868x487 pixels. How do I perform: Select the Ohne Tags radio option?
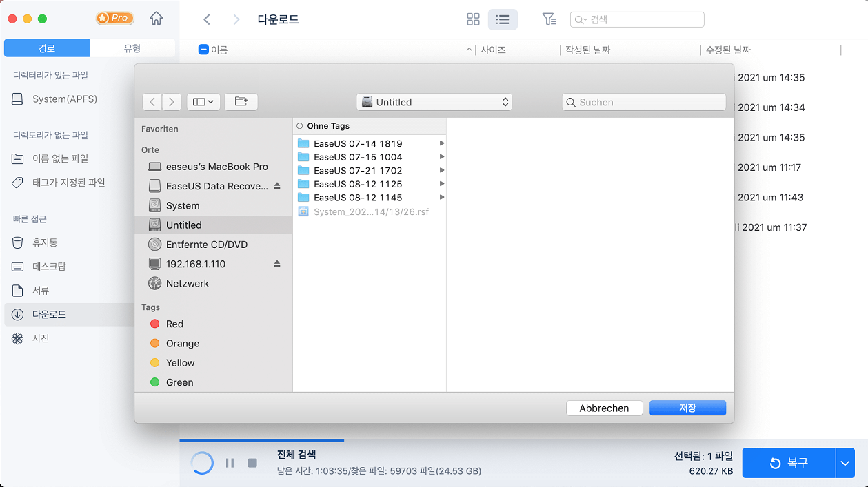pos(300,126)
